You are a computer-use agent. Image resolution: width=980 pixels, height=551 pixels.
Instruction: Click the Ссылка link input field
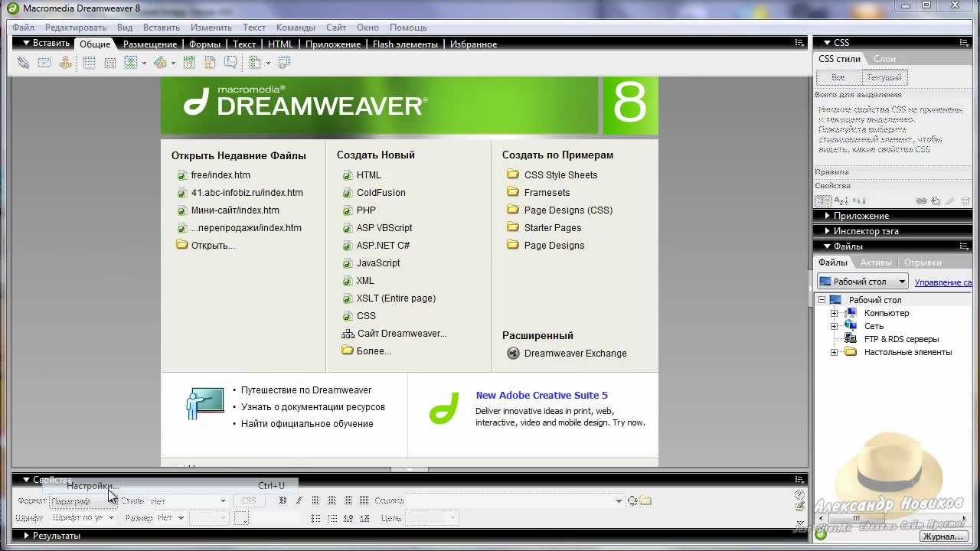pyautogui.click(x=514, y=500)
